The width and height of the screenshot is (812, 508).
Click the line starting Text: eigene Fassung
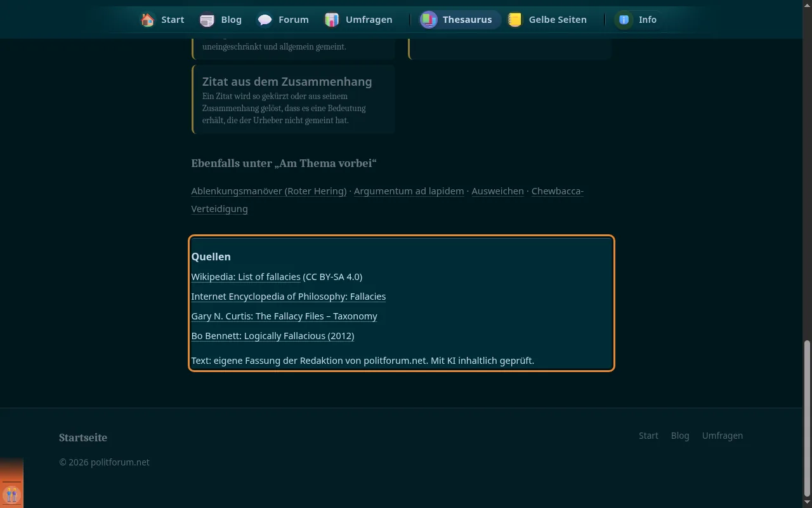point(362,361)
